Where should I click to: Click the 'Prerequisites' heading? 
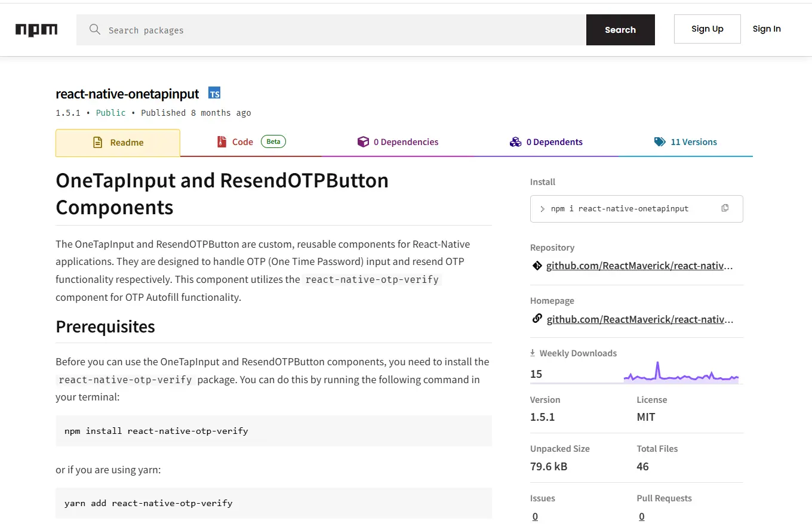pos(105,326)
